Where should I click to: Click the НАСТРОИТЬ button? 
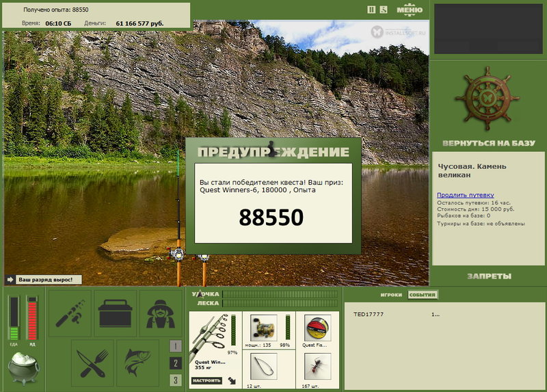pos(206,380)
